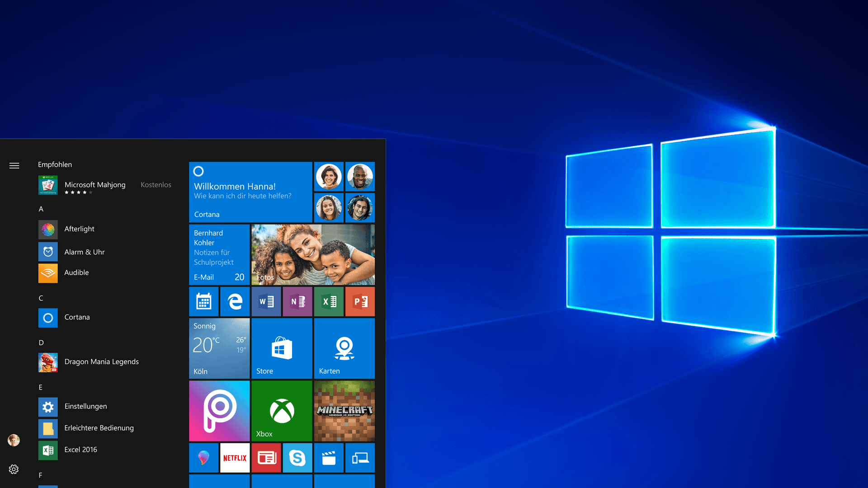868x488 pixels.
Task: Open the PowerPoint tile
Action: point(360,301)
